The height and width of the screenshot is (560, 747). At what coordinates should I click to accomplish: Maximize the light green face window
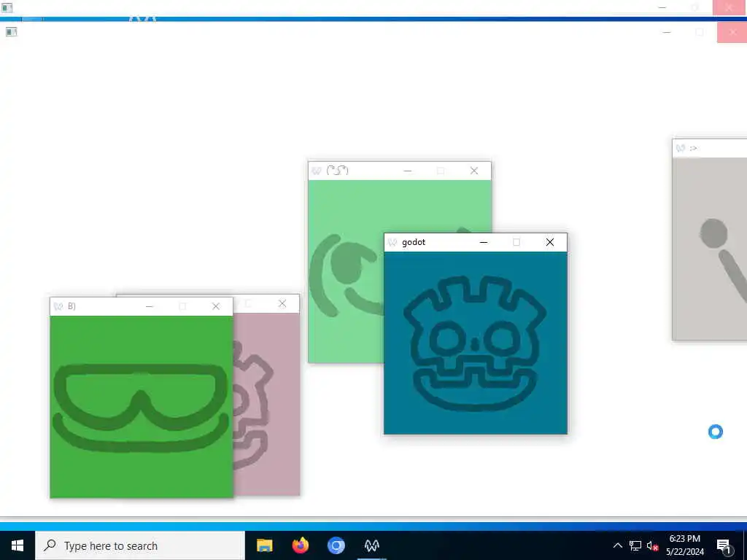(441, 171)
